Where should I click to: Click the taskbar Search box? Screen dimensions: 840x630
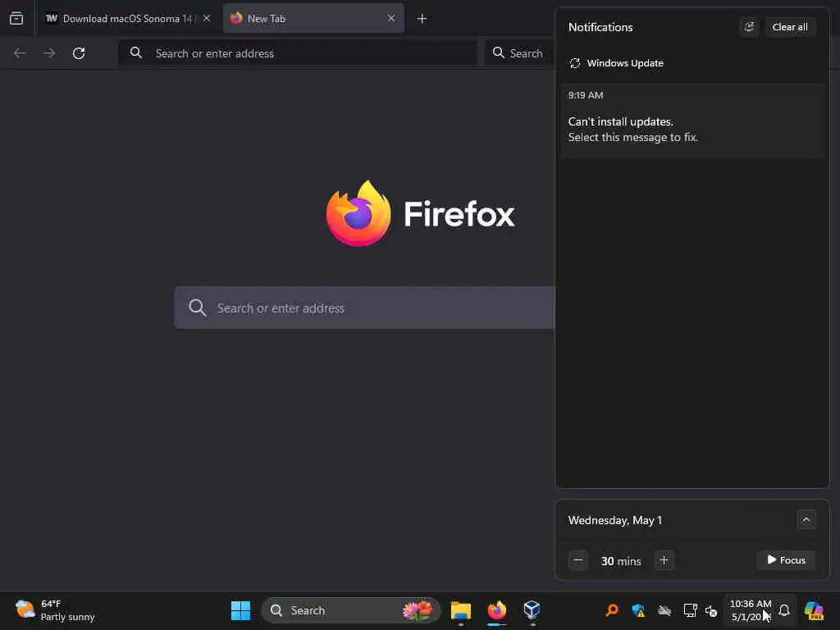coord(351,610)
